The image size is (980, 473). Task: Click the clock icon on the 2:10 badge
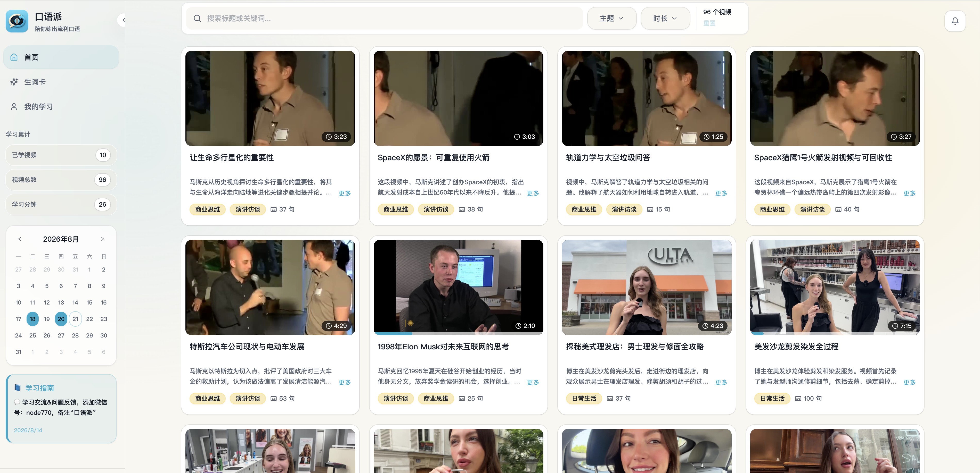pyautogui.click(x=518, y=326)
